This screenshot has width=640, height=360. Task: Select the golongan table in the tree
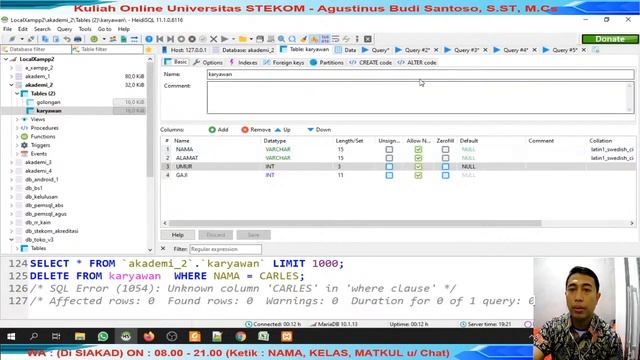coord(48,102)
